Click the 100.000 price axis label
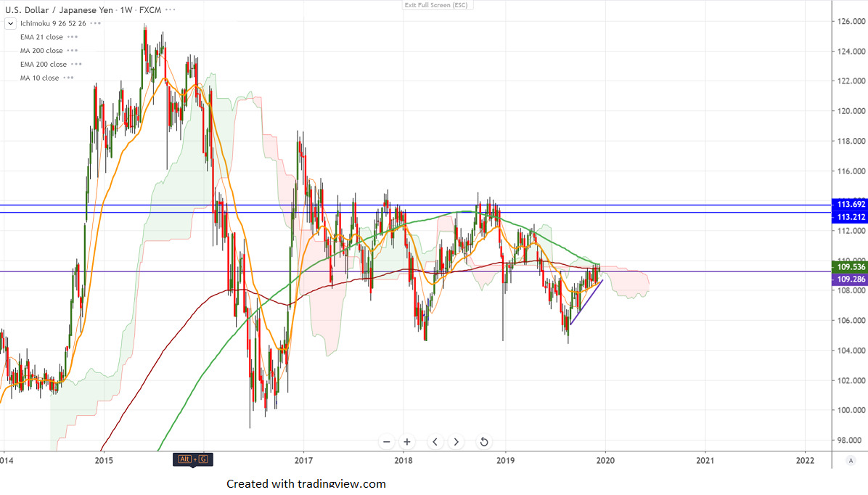This screenshot has width=868, height=495. click(851, 410)
